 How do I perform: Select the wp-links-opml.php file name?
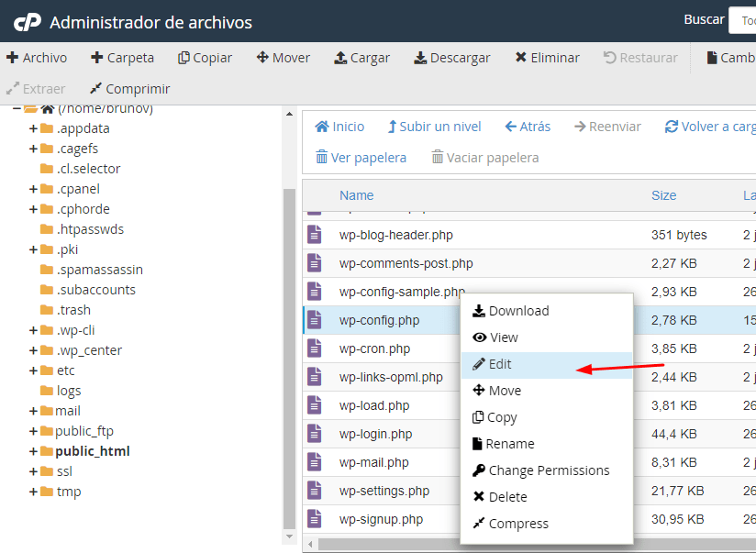pyautogui.click(x=391, y=377)
